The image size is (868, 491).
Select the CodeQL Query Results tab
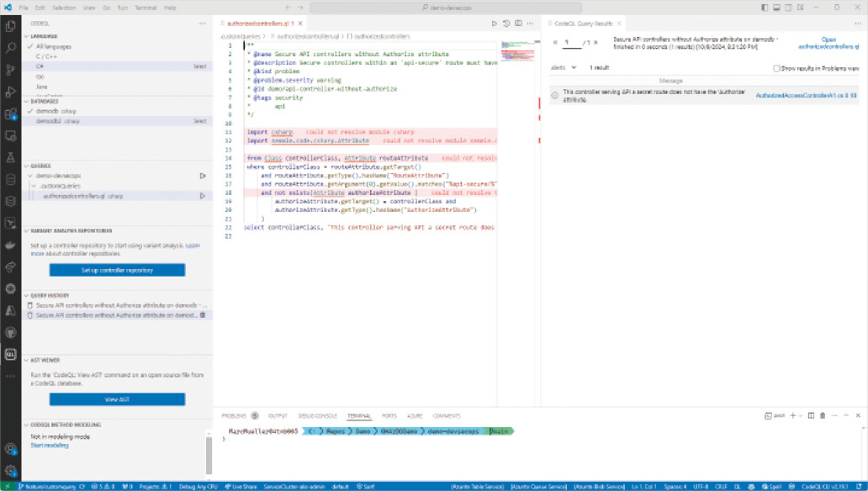[x=583, y=24]
